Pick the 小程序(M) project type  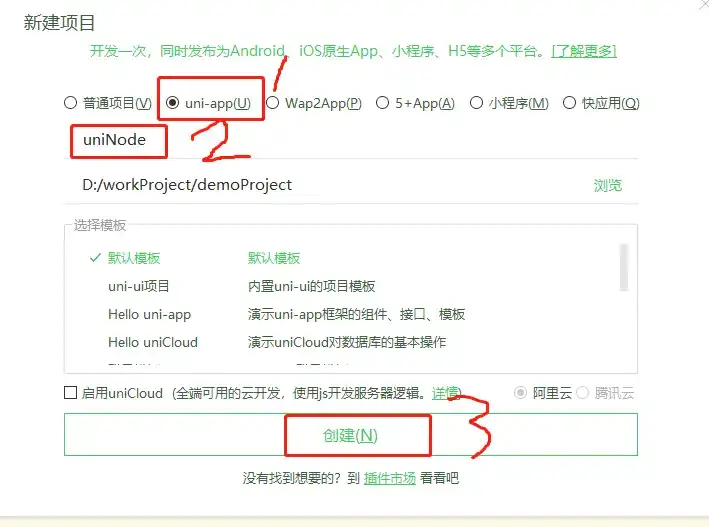(x=476, y=103)
